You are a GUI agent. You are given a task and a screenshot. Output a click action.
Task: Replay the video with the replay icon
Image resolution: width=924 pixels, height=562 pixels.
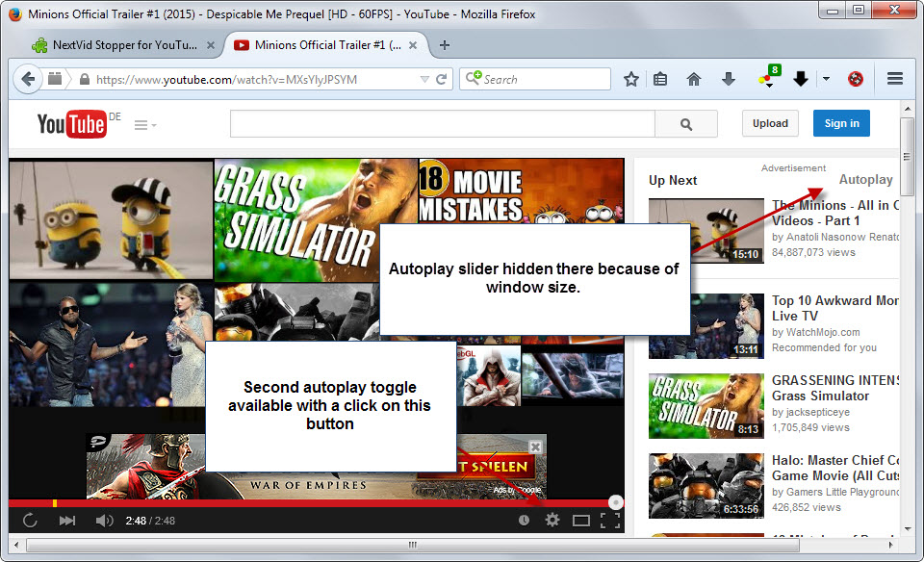(30, 521)
